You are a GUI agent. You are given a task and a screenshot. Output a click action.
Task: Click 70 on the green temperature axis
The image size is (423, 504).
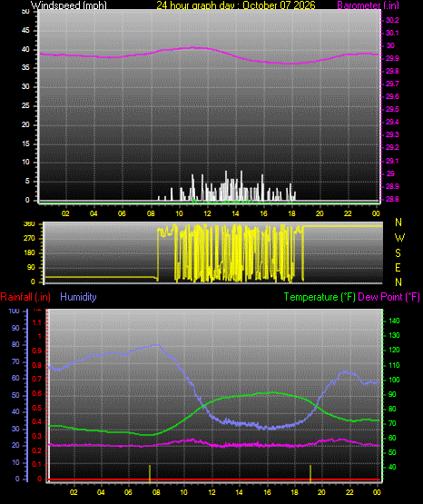coord(392,423)
